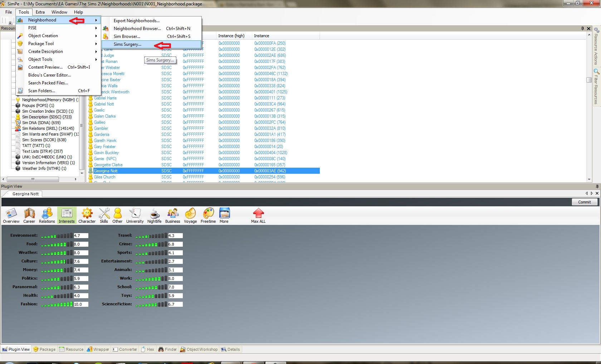This screenshot has height=364, width=601.
Task: Open the Window menu
Action: 59,12
